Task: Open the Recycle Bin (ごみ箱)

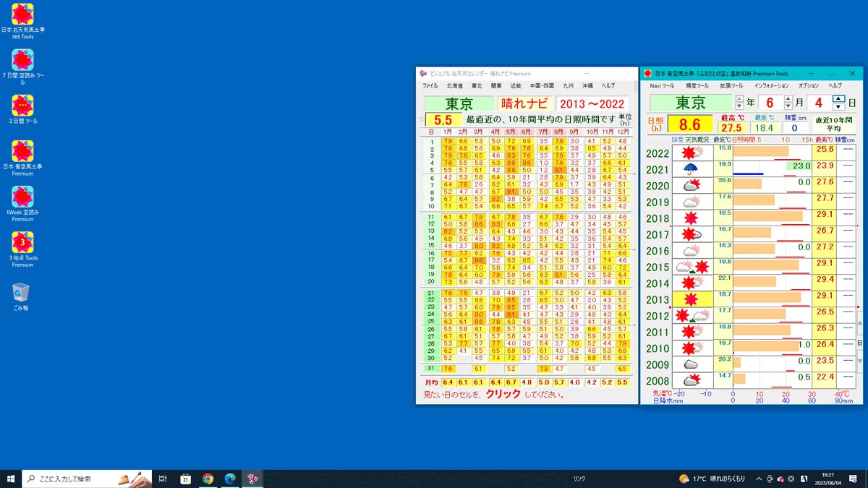Action: 21,293
